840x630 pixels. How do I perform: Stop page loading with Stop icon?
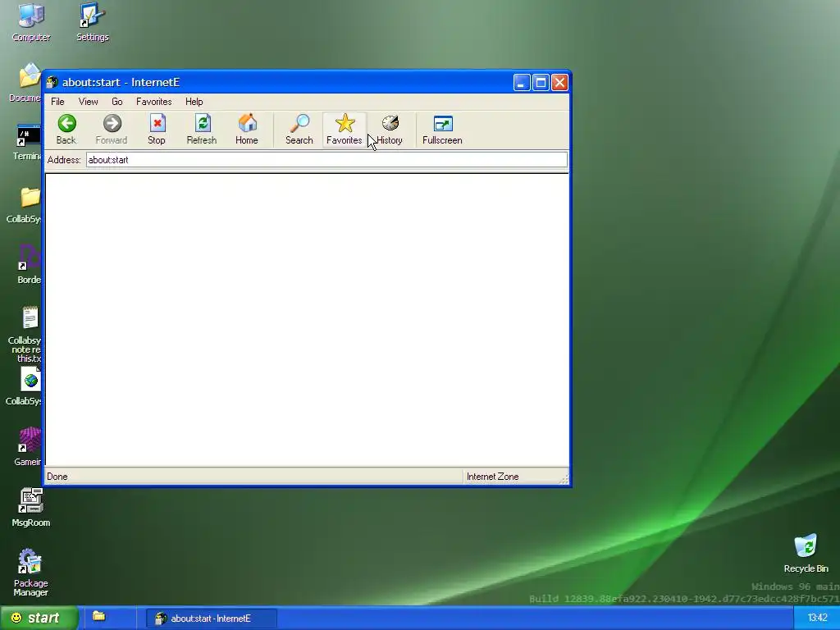(x=157, y=129)
